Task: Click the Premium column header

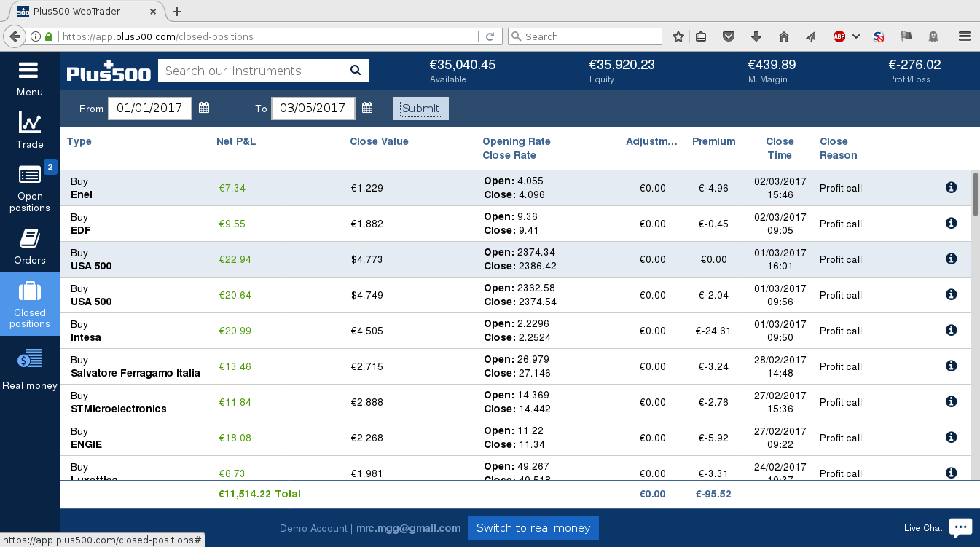Action: (714, 141)
